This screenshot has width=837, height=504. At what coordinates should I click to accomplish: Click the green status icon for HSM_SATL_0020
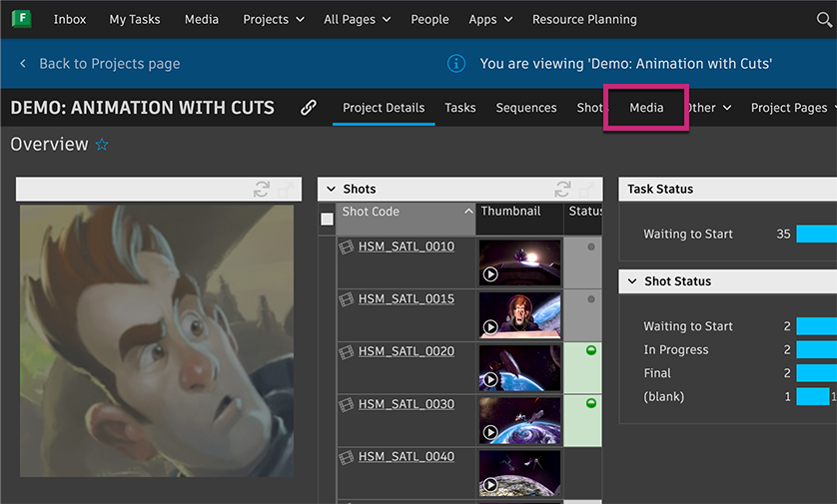(x=591, y=350)
